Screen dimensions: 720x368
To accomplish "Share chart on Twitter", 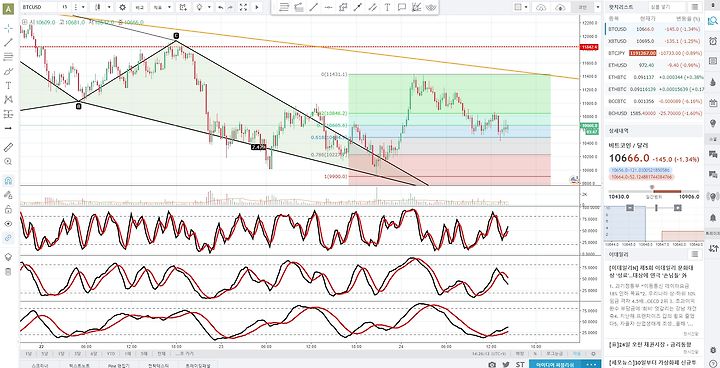I will coord(506,364).
